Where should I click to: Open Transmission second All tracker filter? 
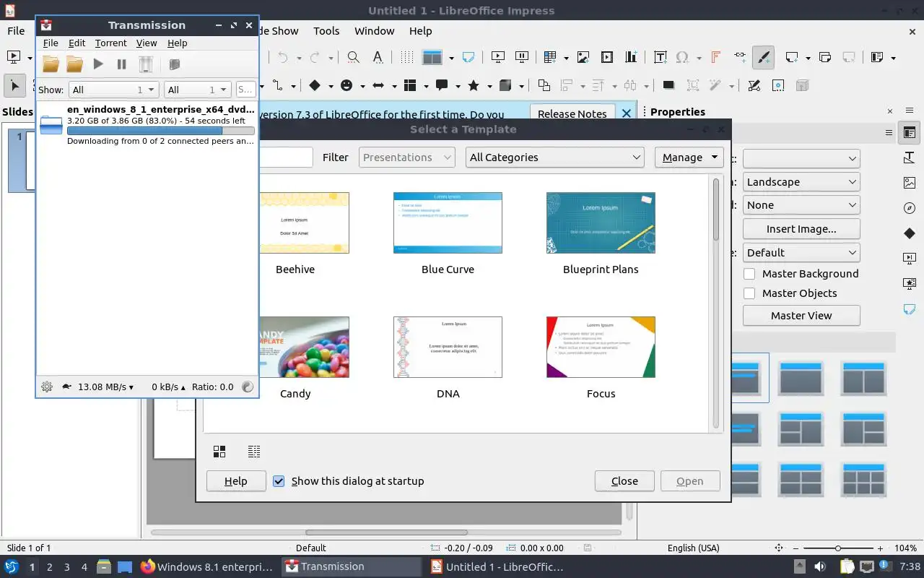197,90
